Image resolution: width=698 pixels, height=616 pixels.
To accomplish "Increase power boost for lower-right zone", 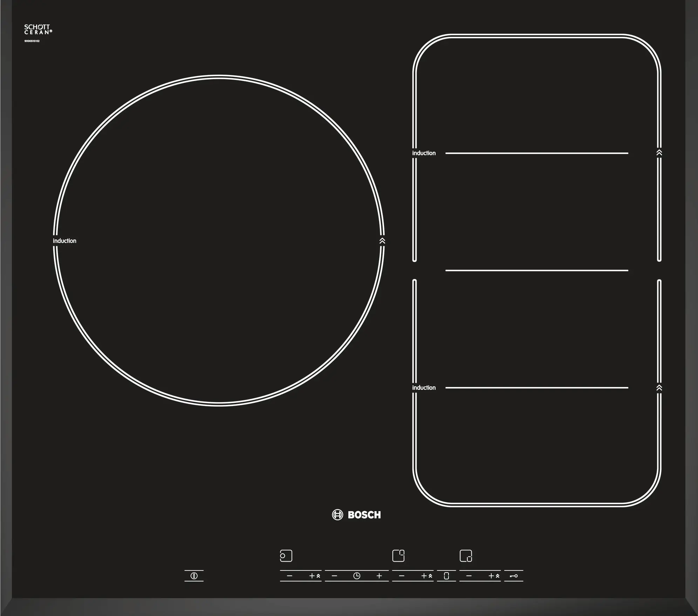I will [494, 576].
